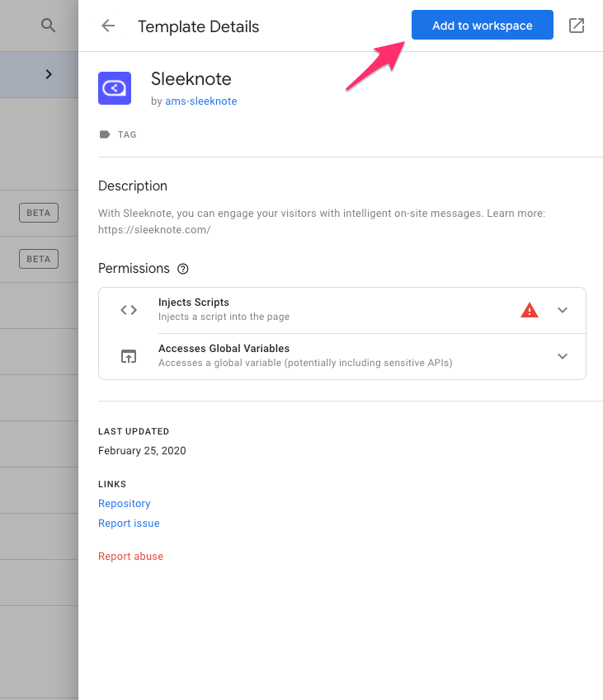Viewport: 603px width, 700px height.
Task: Click the LINKS label
Action: coord(112,484)
